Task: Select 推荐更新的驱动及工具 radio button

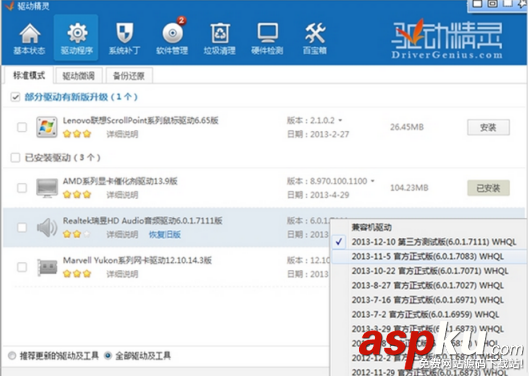Action: [12, 355]
